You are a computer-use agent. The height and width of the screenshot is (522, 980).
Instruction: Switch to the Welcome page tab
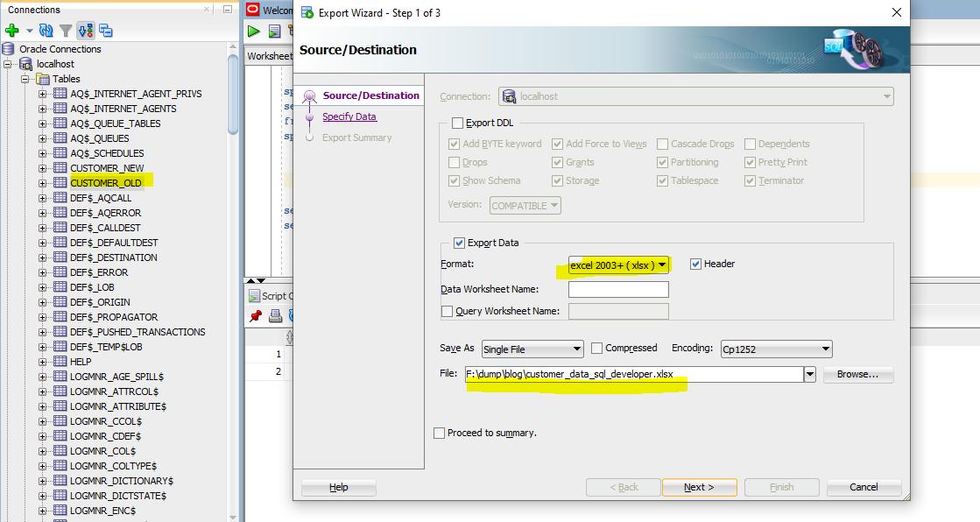tap(270, 10)
